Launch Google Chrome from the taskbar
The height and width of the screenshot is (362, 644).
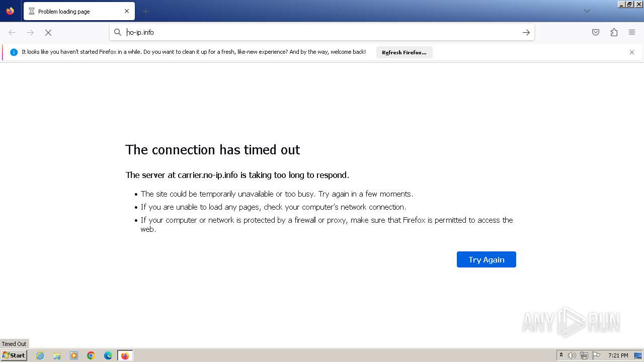[x=91, y=355]
